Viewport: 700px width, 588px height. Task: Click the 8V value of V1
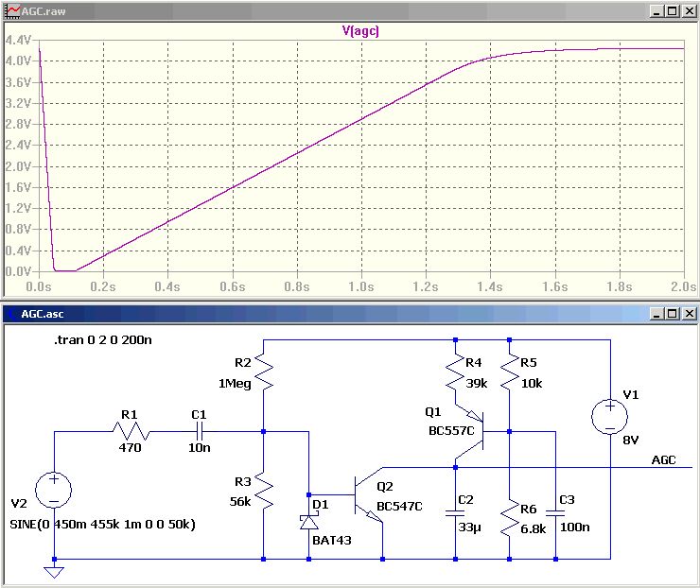[631, 441]
